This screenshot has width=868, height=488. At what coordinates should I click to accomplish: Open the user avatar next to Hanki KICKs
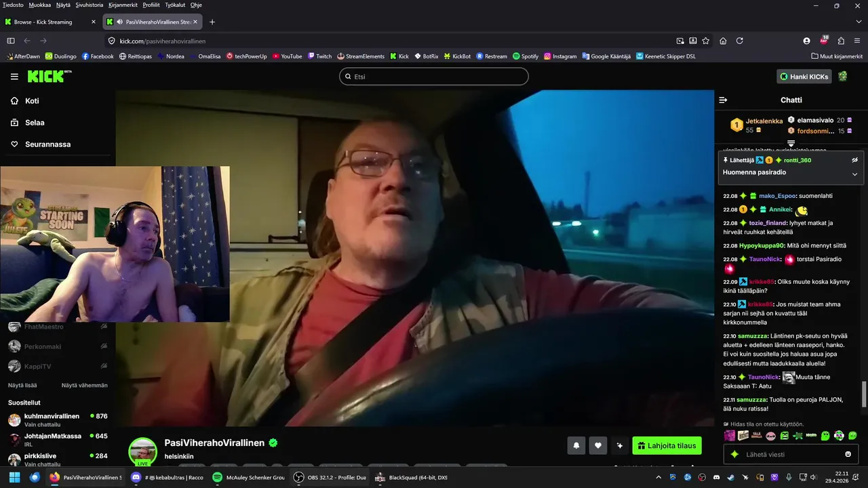(842, 77)
